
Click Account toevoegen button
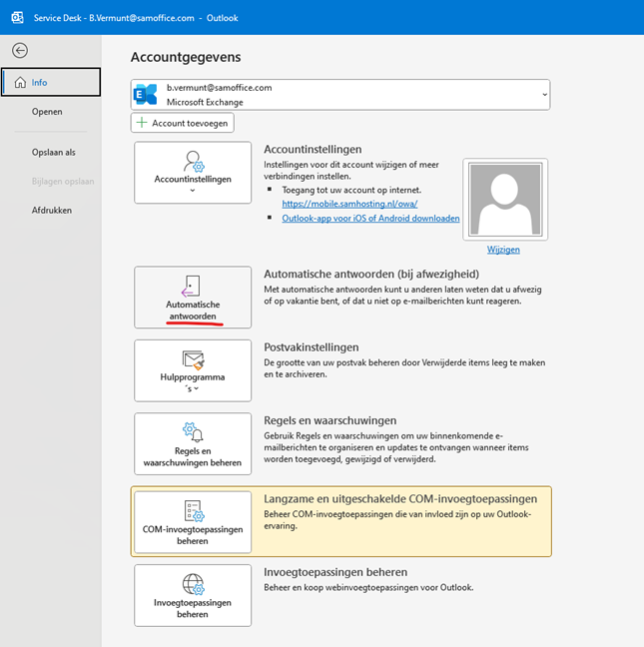coord(183,123)
